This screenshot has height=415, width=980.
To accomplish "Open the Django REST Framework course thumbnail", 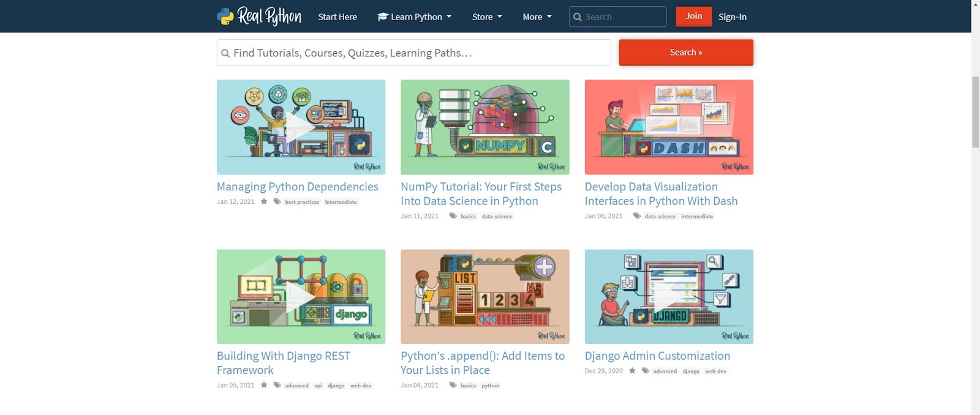I will [301, 296].
